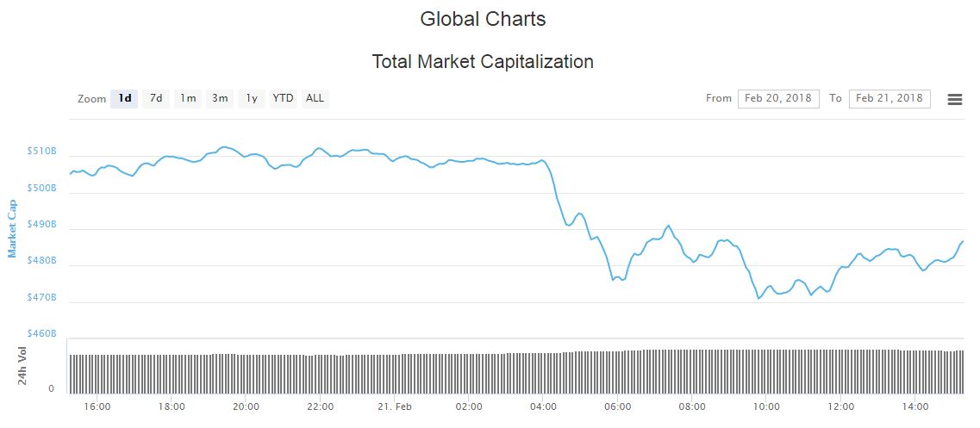This screenshot has height=428, width=980.
Task: Select the 7d zoom range
Action: pyautogui.click(x=156, y=99)
